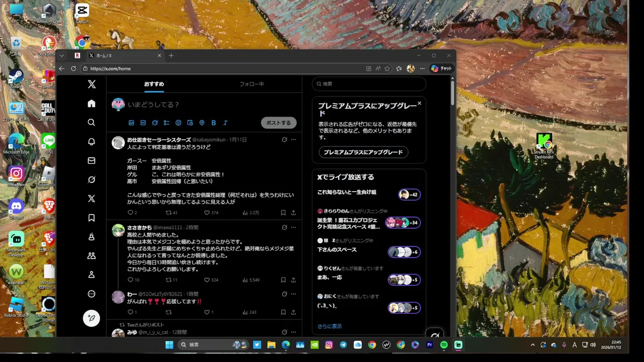Screen dimensions: 644x362
Task: Select the first red R browser tab
Action: (77, 56)
